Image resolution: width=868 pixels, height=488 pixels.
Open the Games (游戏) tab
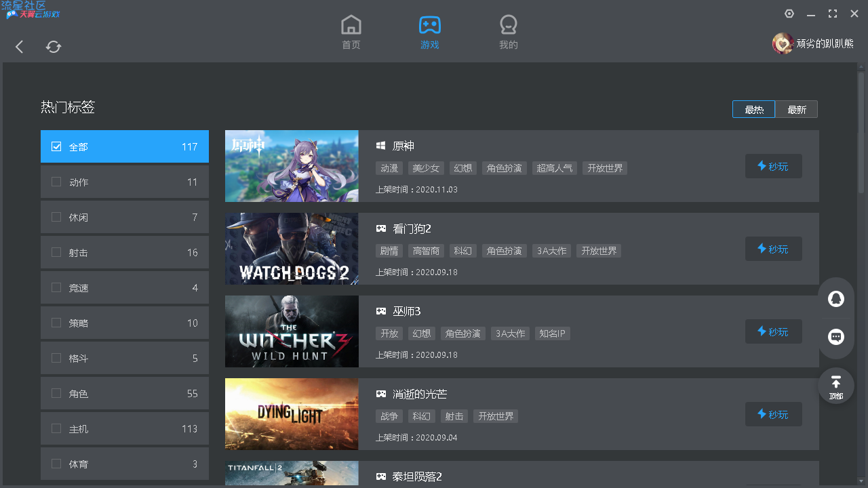point(430,32)
